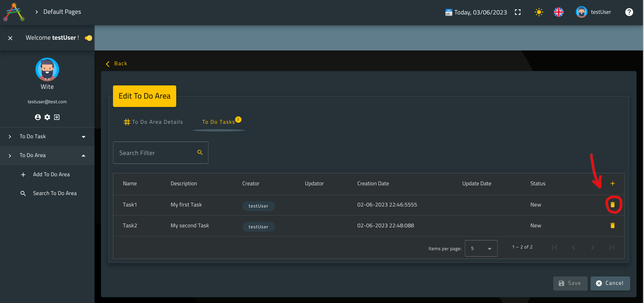Expand the breadcrumb chevron before Default Pages
The image size is (644, 303).
tap(37, 12)
